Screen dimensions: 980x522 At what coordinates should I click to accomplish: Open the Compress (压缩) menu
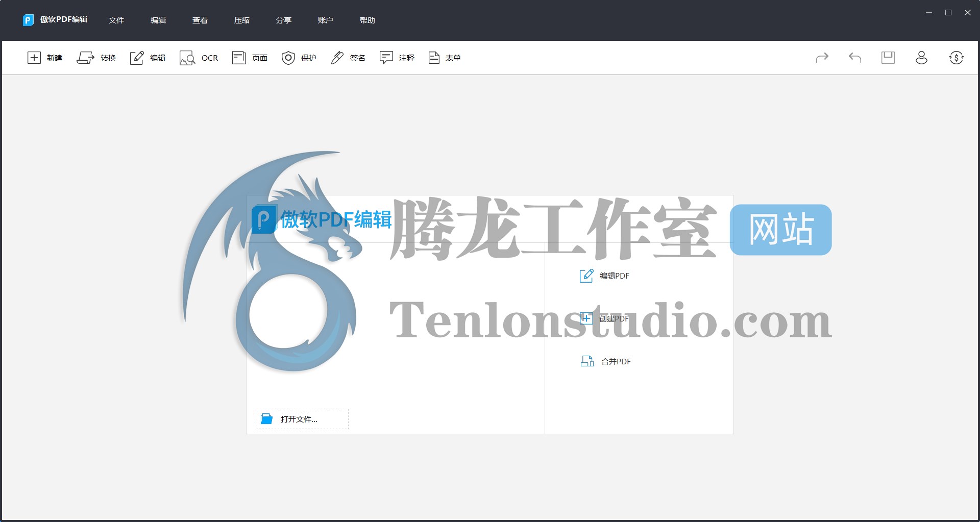(x=242, y=20)
